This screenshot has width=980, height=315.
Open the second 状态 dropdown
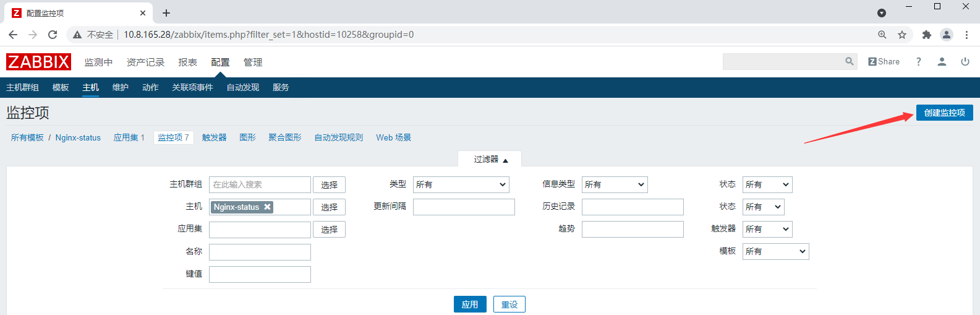tap(764, 207)
